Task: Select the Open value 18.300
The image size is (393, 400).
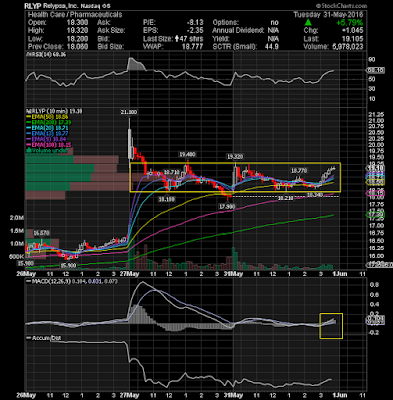Action: (x=77, y=23)
